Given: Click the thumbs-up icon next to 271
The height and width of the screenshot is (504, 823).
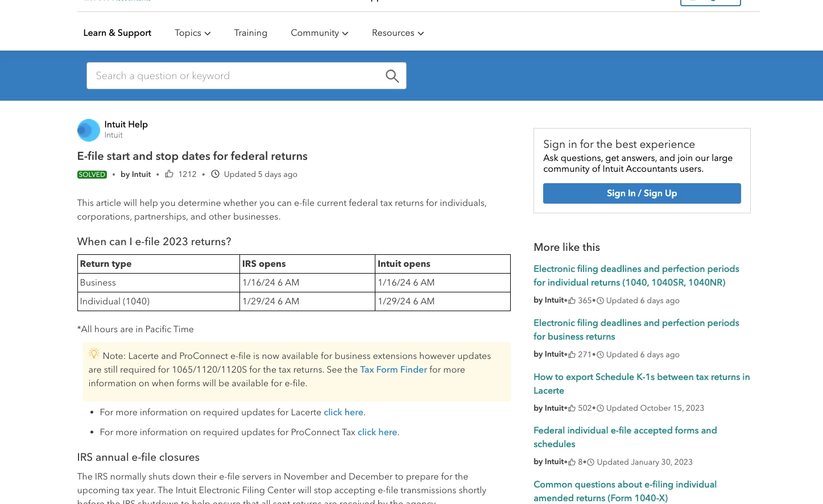Looking at the screenshot, I should point(572,354).
